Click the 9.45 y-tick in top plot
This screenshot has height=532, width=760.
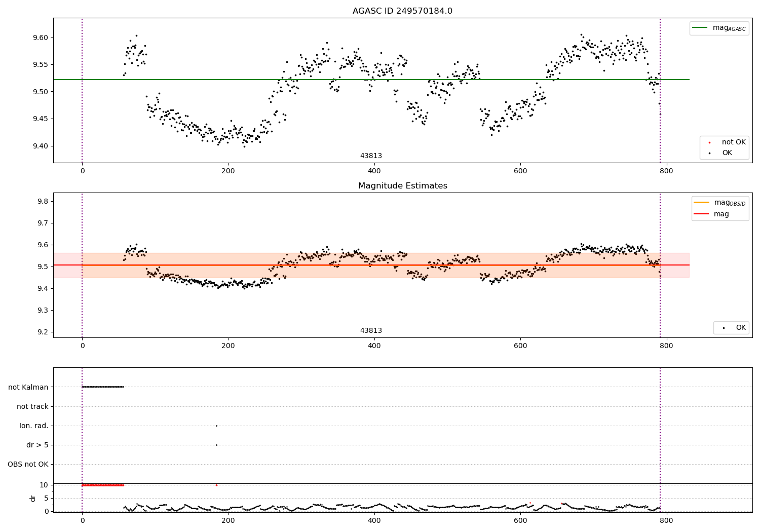pyautogui.click(x=41, y=119)
